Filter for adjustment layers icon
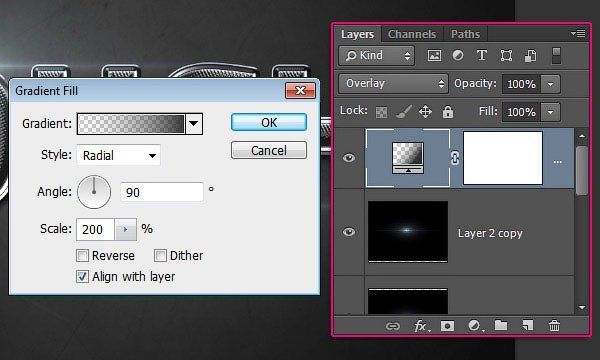The image size is (600, 360). coord(458,55)
